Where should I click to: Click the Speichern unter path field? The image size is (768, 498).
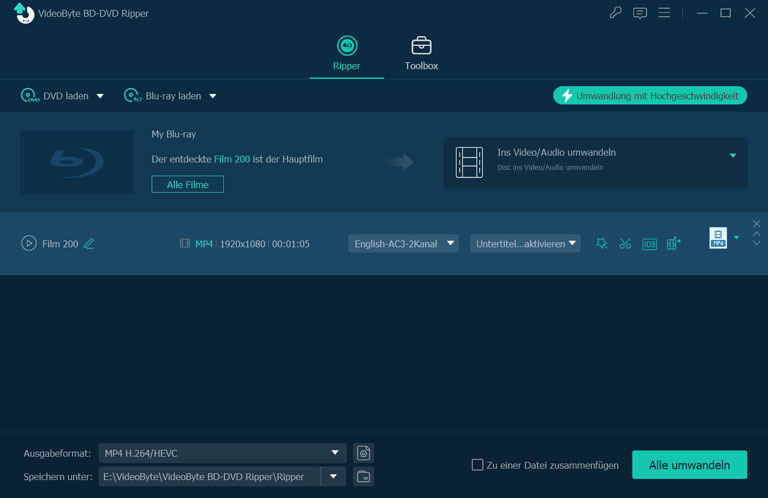point(210,476)
